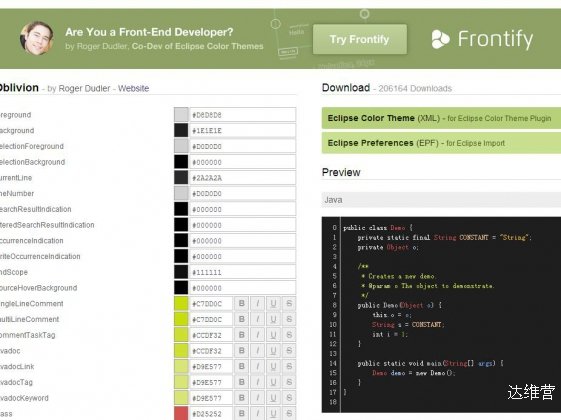
Task: Toggle underline for javadocLink row
Action: [x=273, y=367]
